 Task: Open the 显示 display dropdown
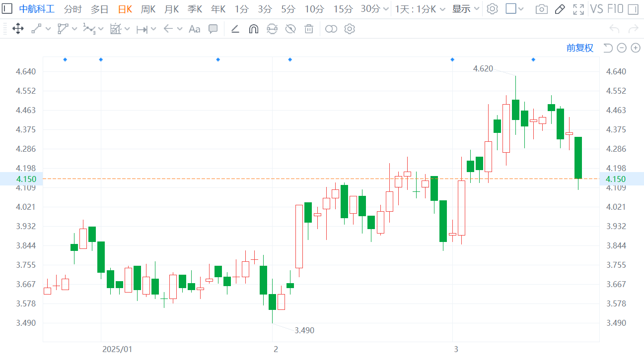[x=466, y=9]
